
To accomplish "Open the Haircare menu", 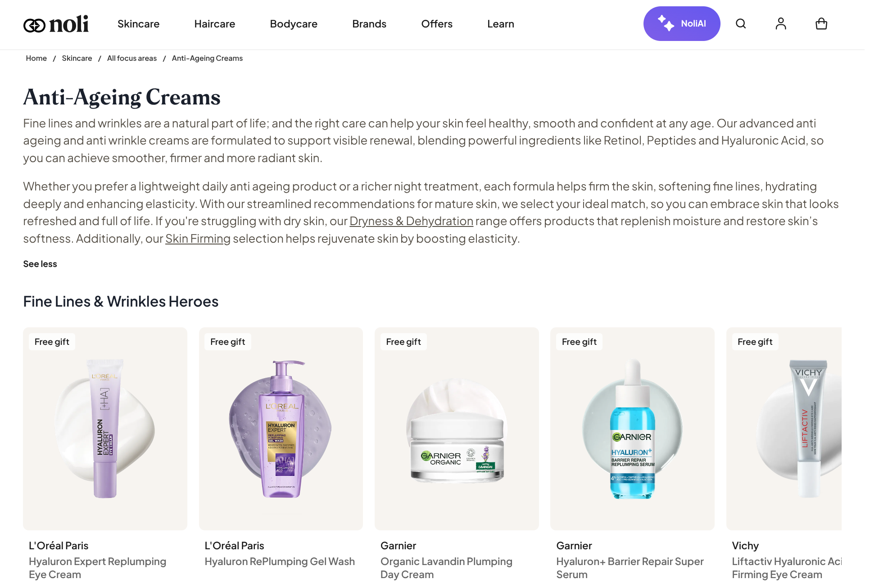I will point(214,24).
